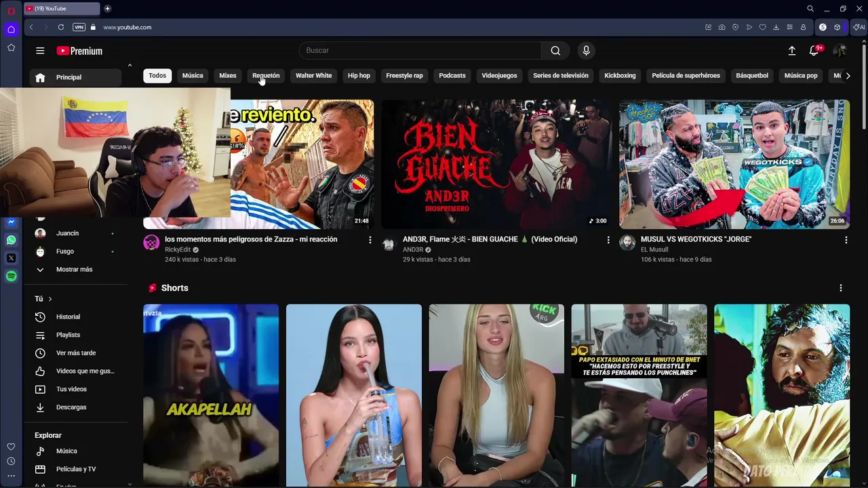868x488 pixels.
Task: Open a new browser tab with plus
Action: [x=107, y=9]
